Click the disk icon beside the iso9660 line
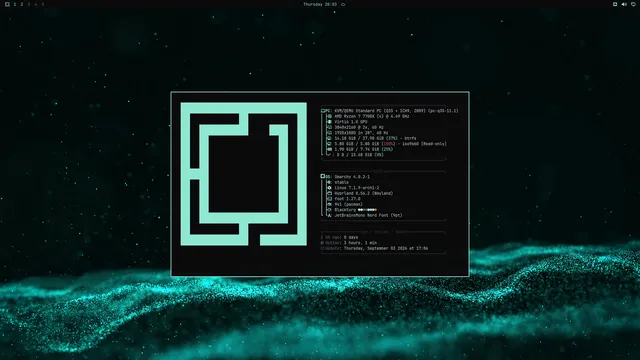This screenshot has width=640, height=360. click(x=329, y=144)
